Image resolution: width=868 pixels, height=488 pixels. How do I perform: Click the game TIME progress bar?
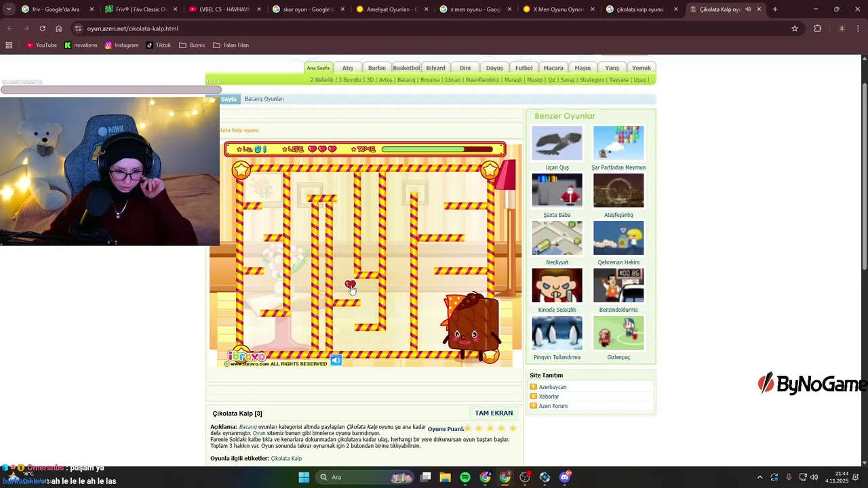(437, 149)
